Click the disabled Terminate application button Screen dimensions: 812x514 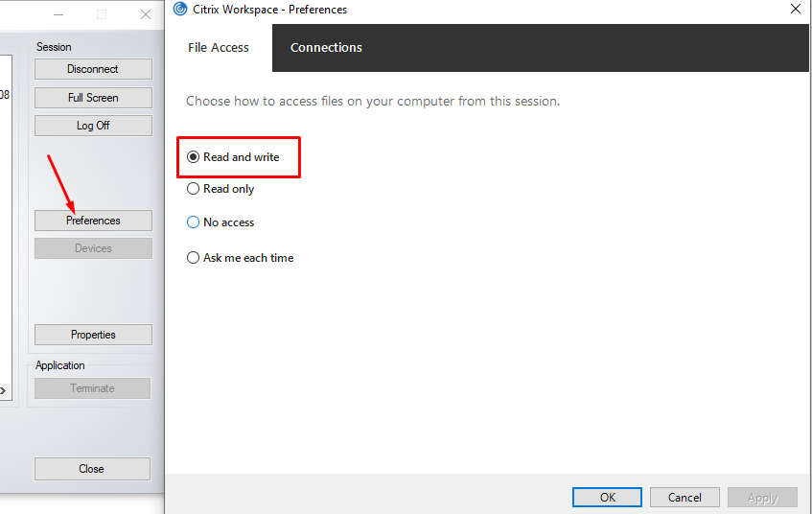pos(93,388)
